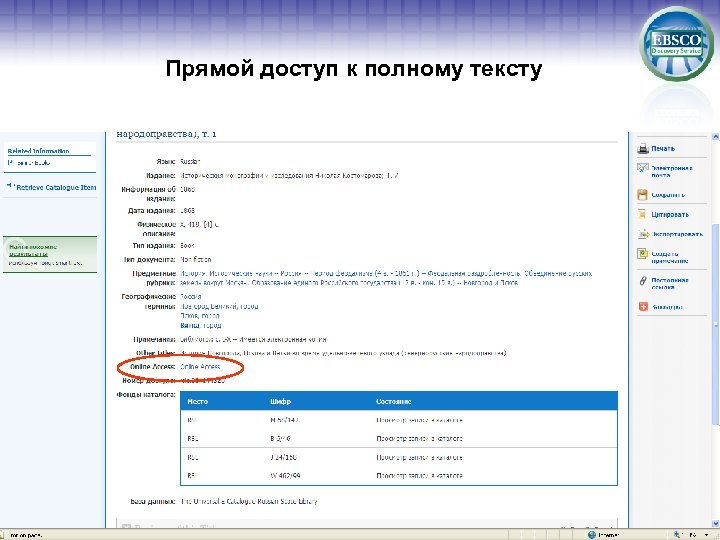The height and width of the screenshot is (540, 720).
Task: Click catalogue view link in the J 24/168 row
Action: (x=419, y=457)
